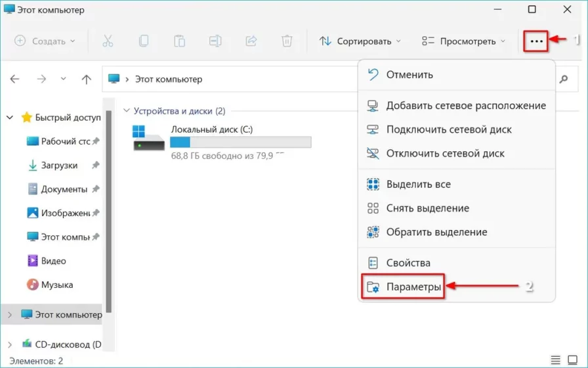Viewport: 588px width, 368px height.
Task: Select Выделить все menu entry
Action: click(x=418, y=185)
